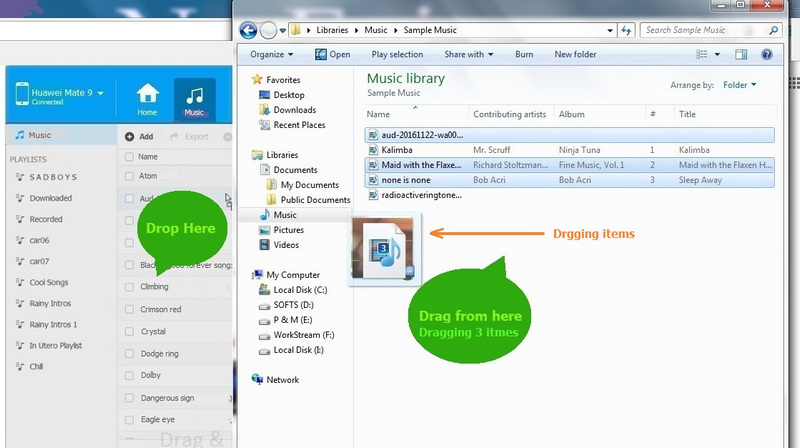800x448 pixels.
Task: Sort by the Title column header
Action: coord(687,114)
